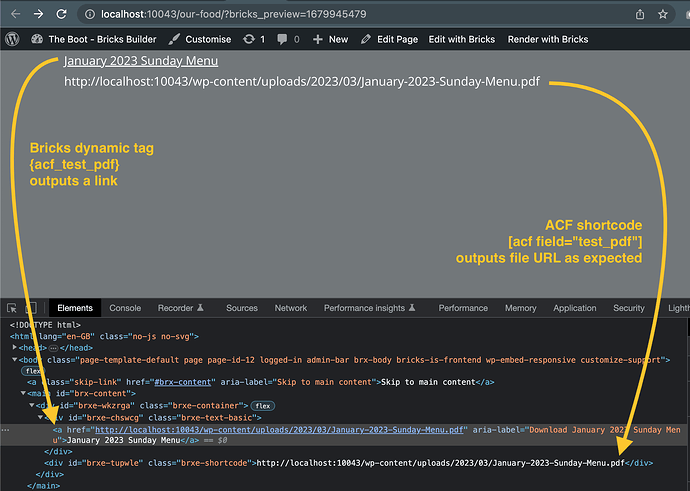Open the Security tab
Viewport: 690px width, 491px height.
tap(628, 308)
